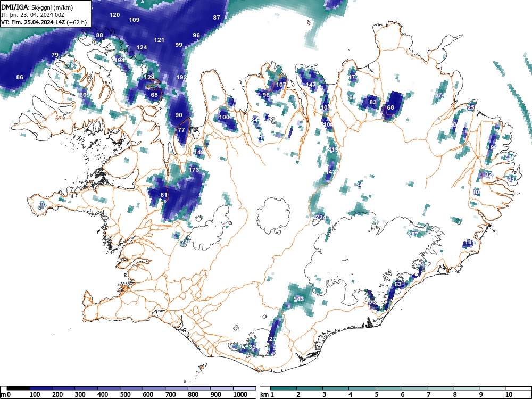
Task: Click the visibility value 149
Action: pyautogui.click(x=199, y=152)
